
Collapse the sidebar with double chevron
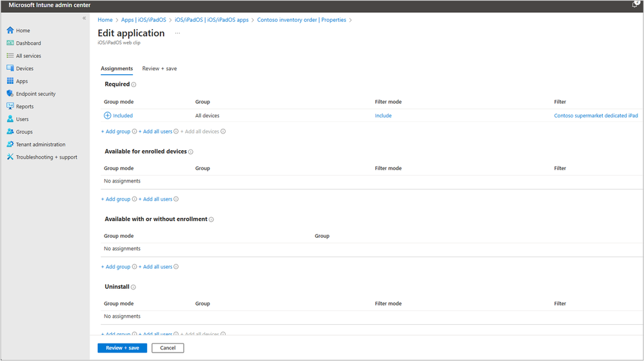(x=84, y=18)
